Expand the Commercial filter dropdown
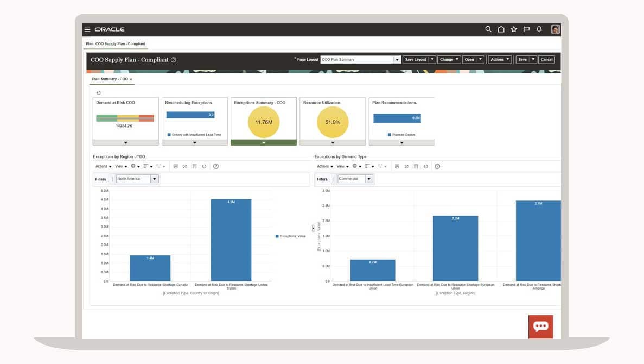 point(369,179)
